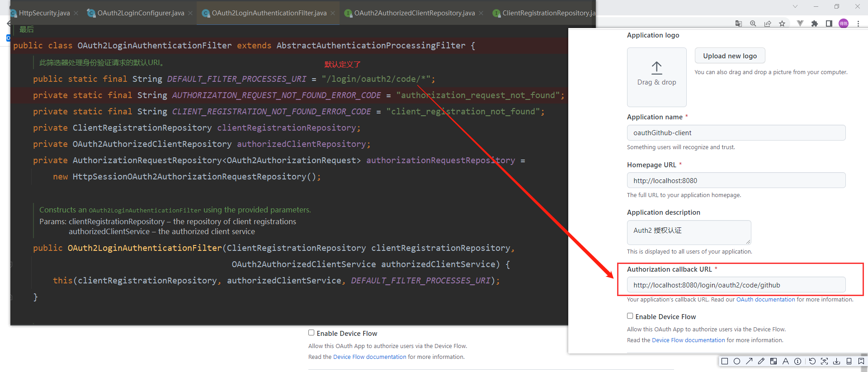This screenshot has width=868, height=372.
Task: Close the OAuth2LoginConfigurer.java tab
Action: pyautogui.click(x=190, y=13)
